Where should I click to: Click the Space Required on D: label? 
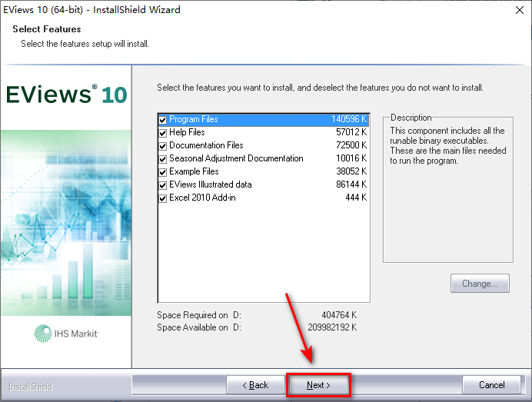[x=199, y=315]
